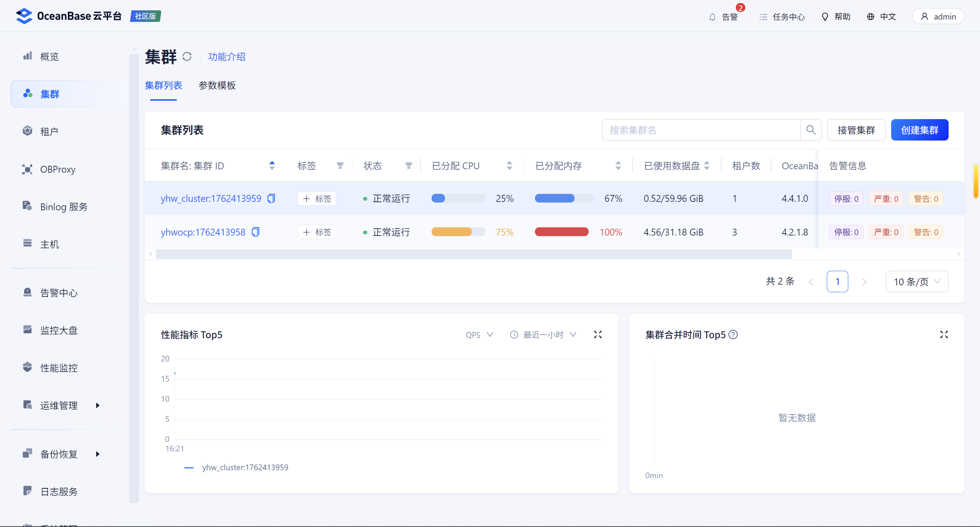Expand 性能指标 Top5 chart to fullscreen
Image resolution: width=980 pixels, height=527 pixels.
(x=597, y=335)
